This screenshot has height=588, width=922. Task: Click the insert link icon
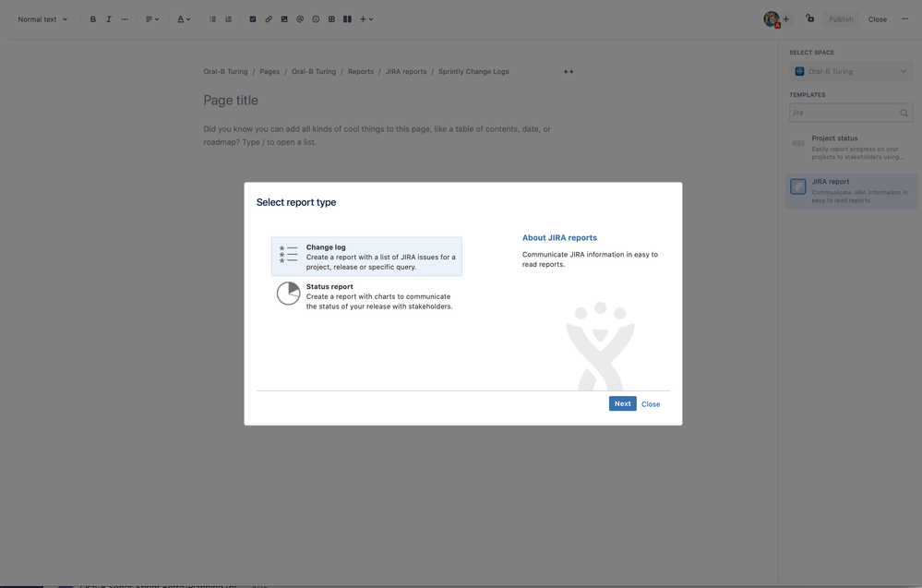(269, 19)
